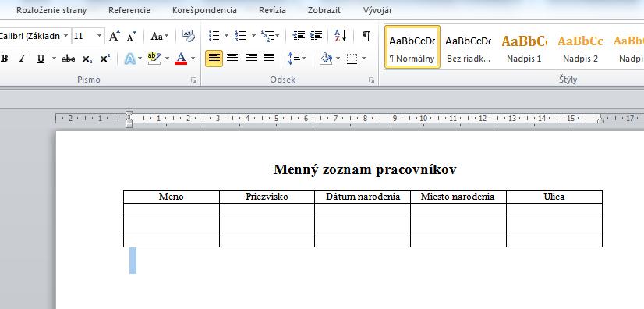The height and width of the screenshot is (309, 644).
Task: Click the Clear Formatting icon
Action: pos(189,36)
